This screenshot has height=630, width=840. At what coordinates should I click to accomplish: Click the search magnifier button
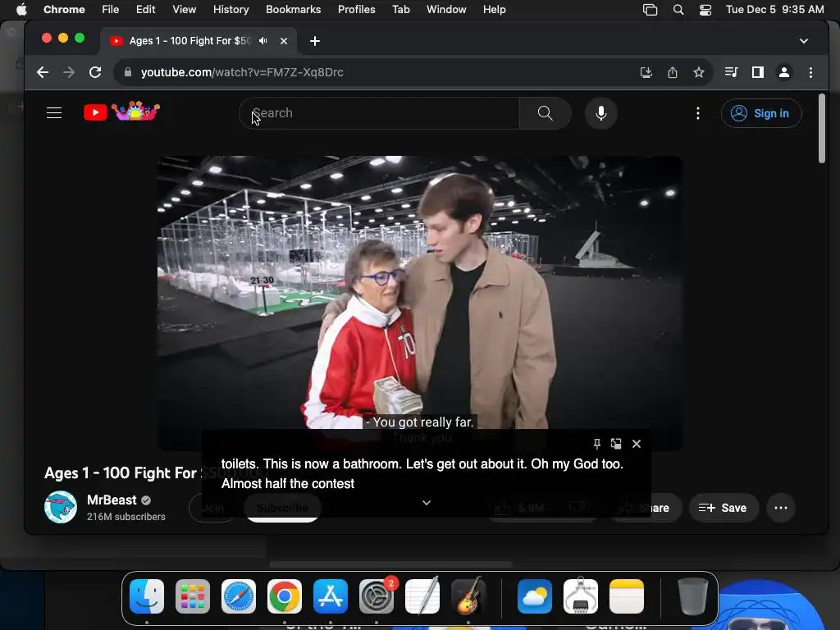pos(545,113)
